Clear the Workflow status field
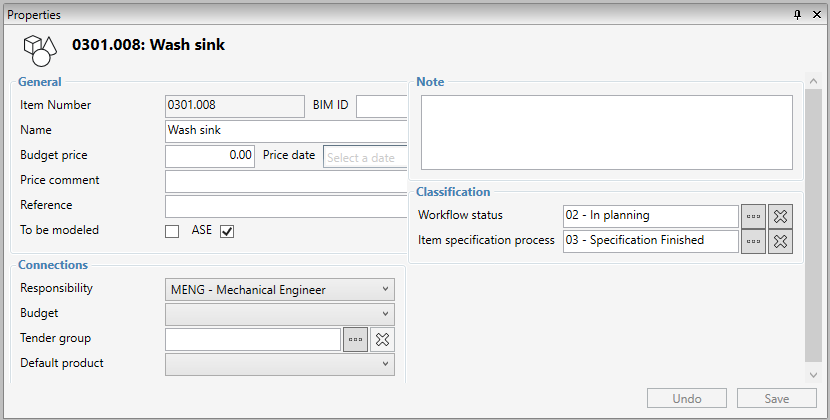The height and width of the screenshot is (420, 830). point(780,216)
